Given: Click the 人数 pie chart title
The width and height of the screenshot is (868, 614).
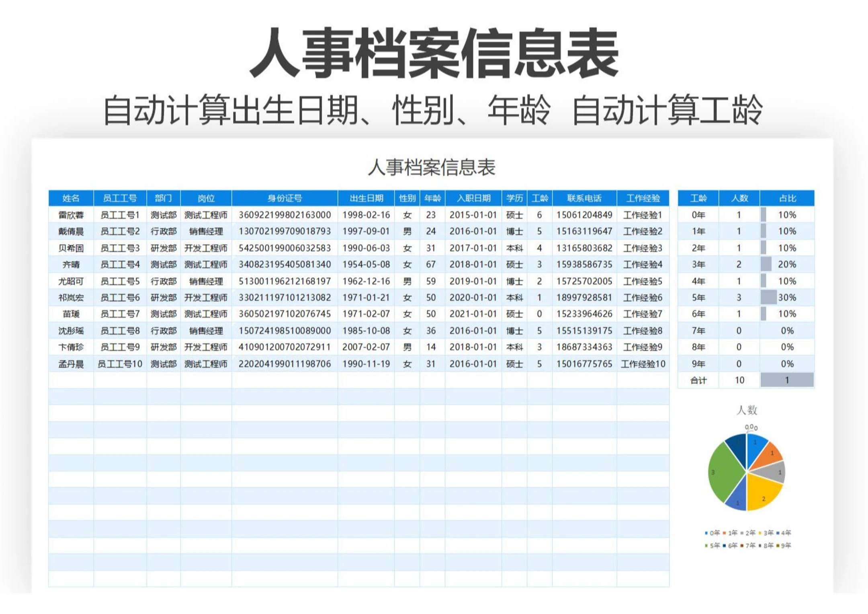Looking at the screenshot, I should click(x=747, y=410).
